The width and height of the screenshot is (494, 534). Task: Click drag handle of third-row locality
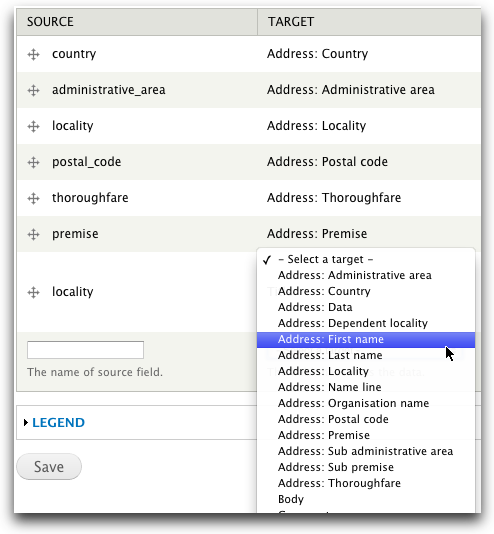point(33,126)
